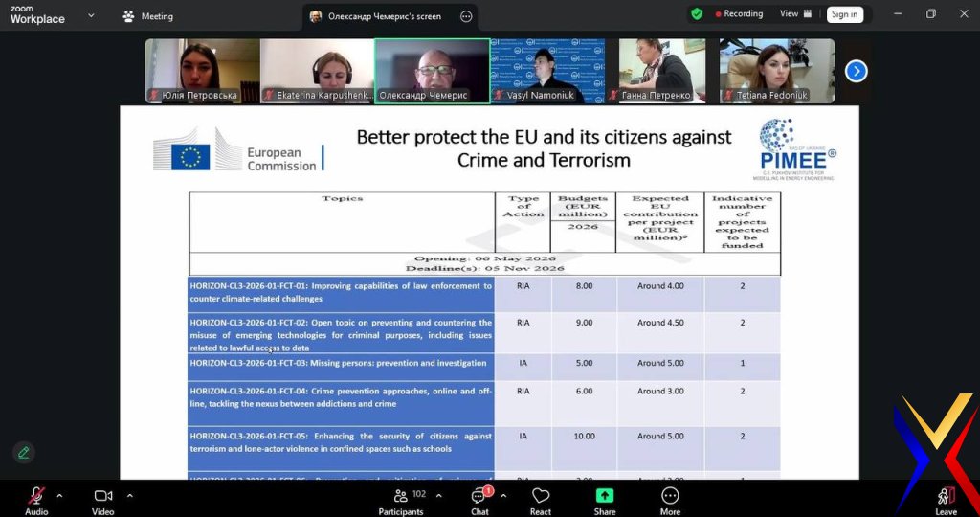The width and height of the screenshot is (980, 517).
Task: Open the View layout menu
Action: tap(795, 14)
